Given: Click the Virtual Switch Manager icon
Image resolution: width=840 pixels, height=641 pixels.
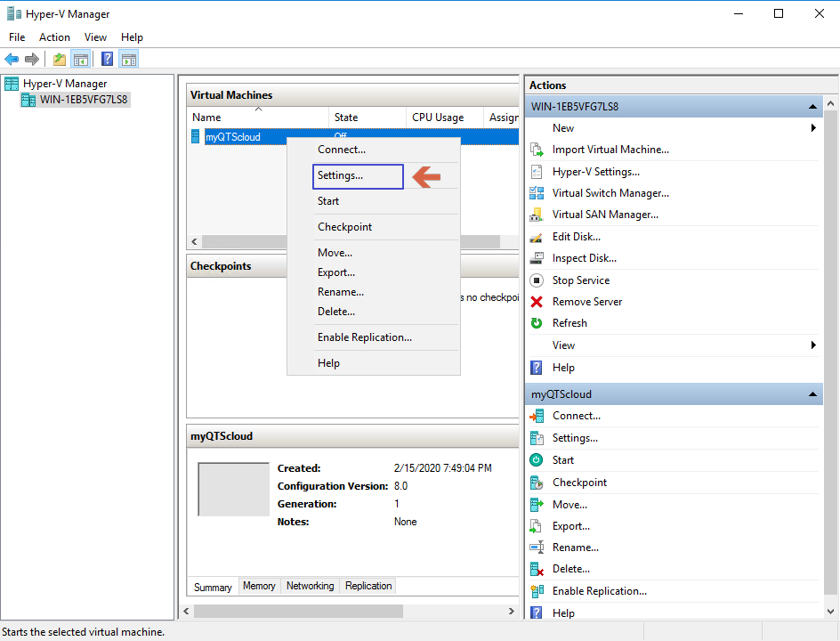Looking at the screenshot, I should (537, 193).
